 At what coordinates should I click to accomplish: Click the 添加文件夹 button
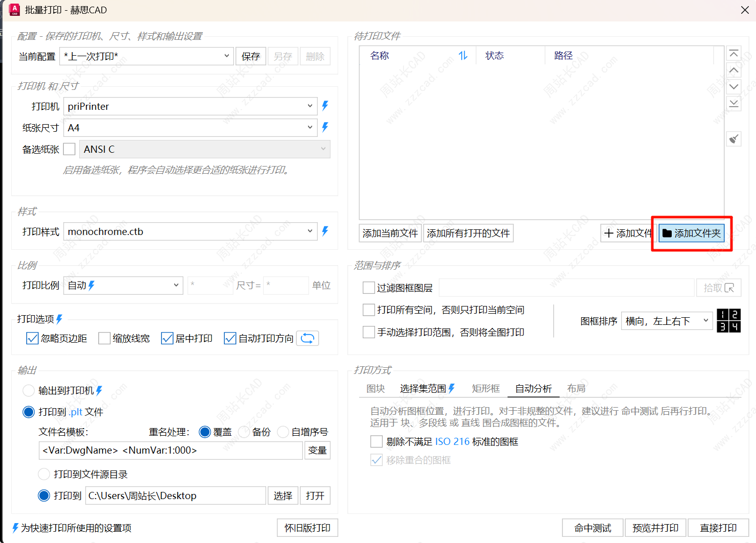pyautogui.click(x=692, y=233)
